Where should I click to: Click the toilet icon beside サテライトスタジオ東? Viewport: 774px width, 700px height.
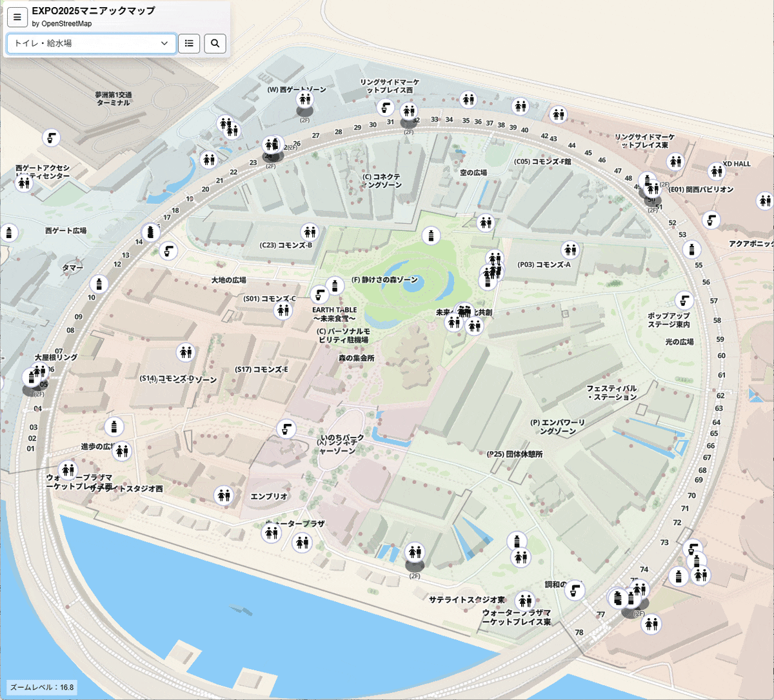pyautogui.click(x=525, y=601)
